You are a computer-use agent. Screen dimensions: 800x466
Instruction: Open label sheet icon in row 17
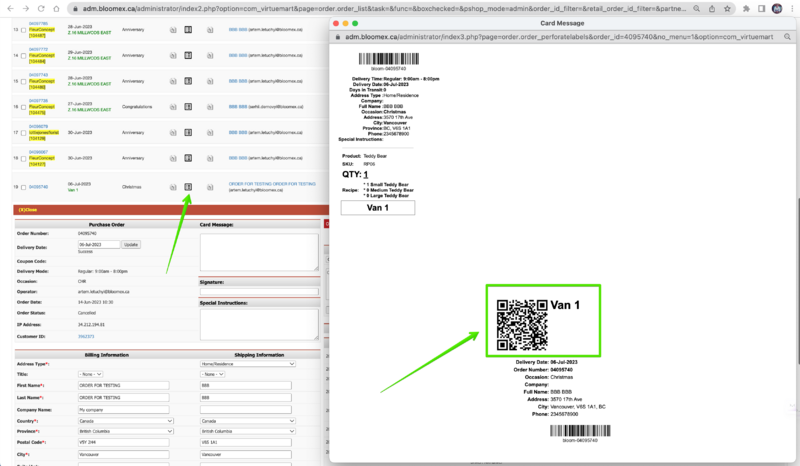tap(188, 132)
